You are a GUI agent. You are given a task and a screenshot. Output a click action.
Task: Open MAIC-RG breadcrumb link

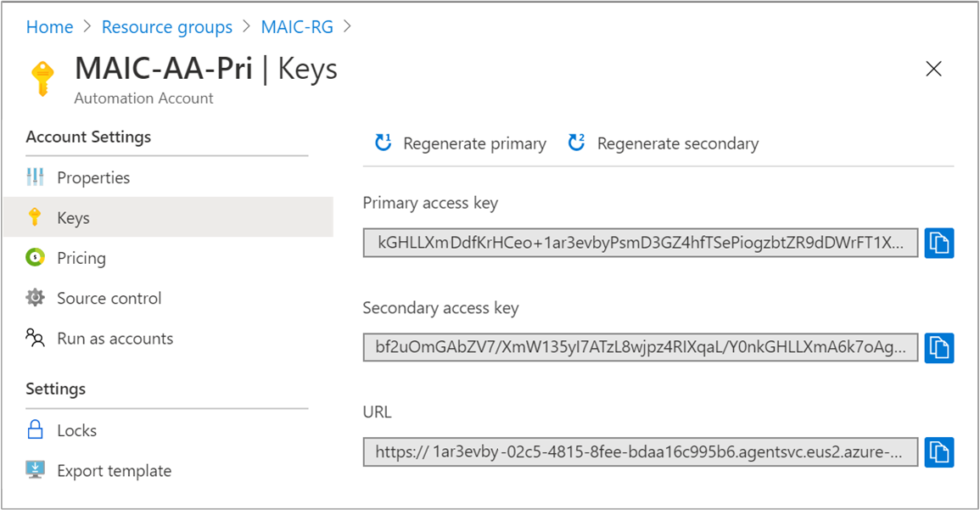tap(297, 27)
